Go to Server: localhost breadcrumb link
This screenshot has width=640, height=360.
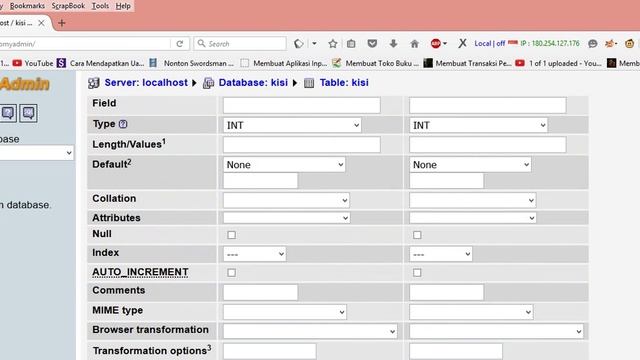[146, 83]
